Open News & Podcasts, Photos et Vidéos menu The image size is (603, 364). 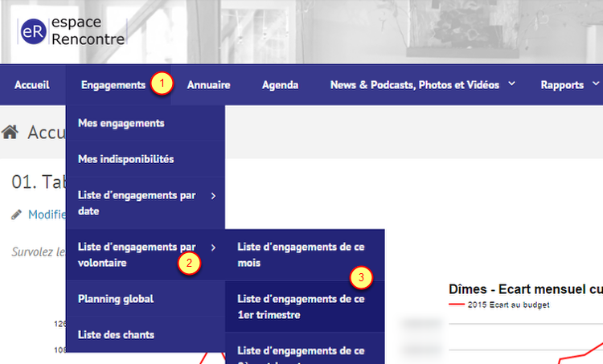(x=415, y=85)
